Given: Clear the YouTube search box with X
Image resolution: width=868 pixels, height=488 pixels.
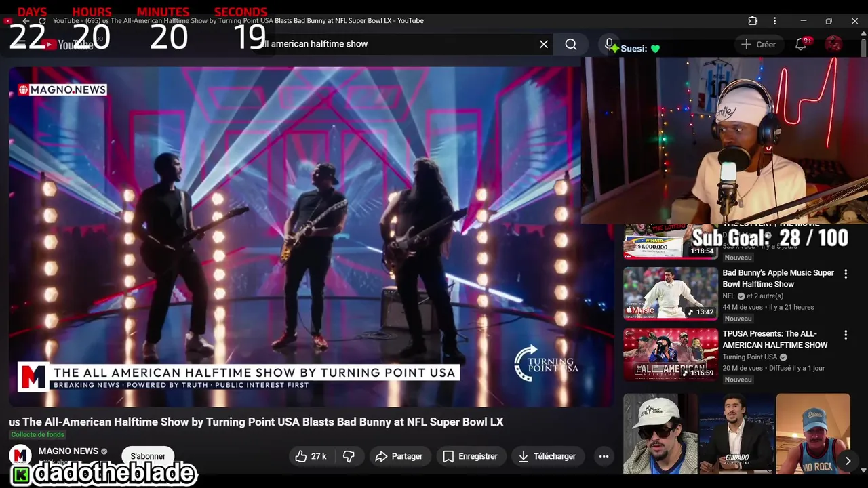Looking at the screenshot, I should 544,44.
